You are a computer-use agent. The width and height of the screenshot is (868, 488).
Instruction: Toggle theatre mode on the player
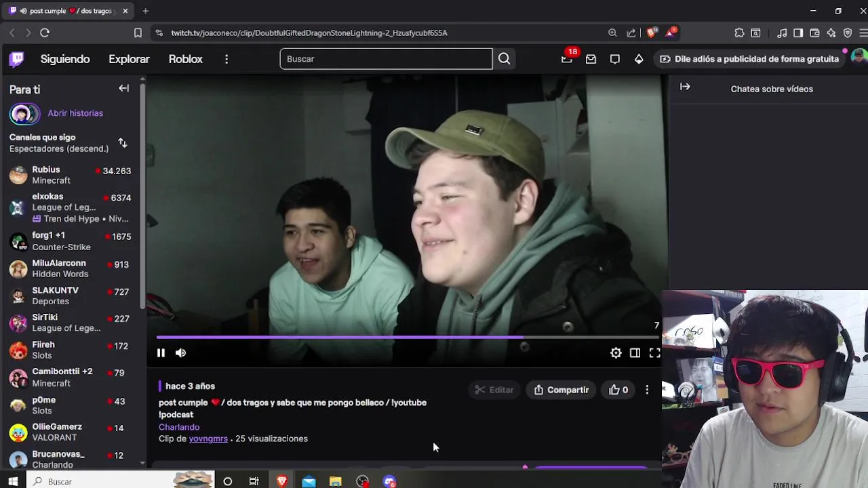tap(635, 352)
